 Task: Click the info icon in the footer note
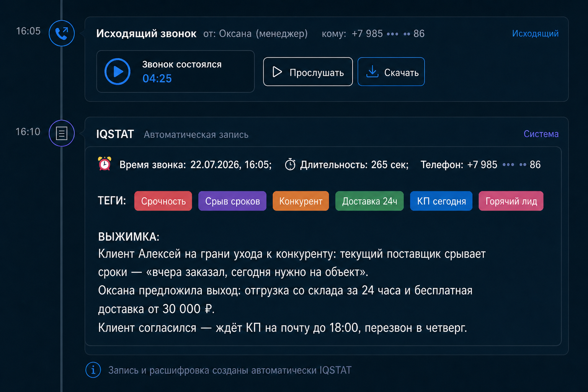(93, 370)
